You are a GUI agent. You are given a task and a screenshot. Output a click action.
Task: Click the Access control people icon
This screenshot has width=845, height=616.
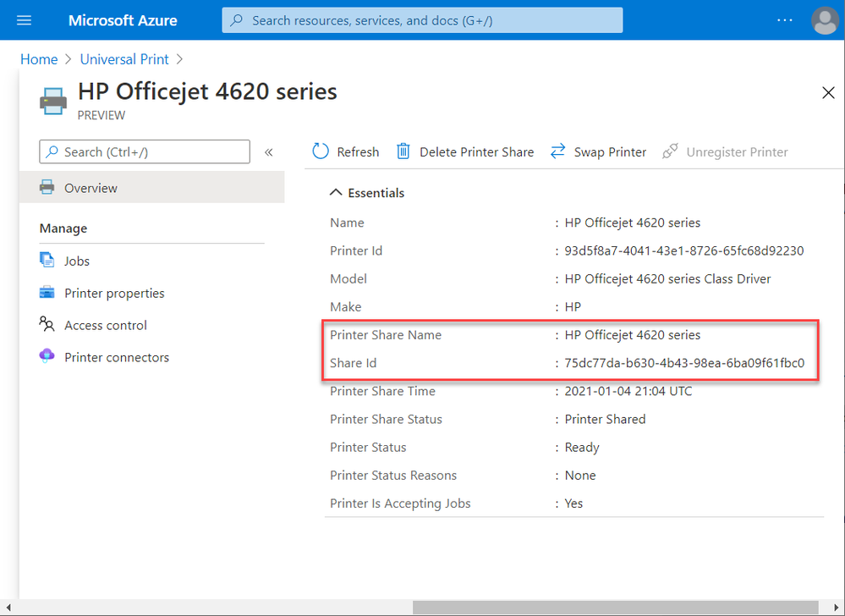[x=47, y=324]
